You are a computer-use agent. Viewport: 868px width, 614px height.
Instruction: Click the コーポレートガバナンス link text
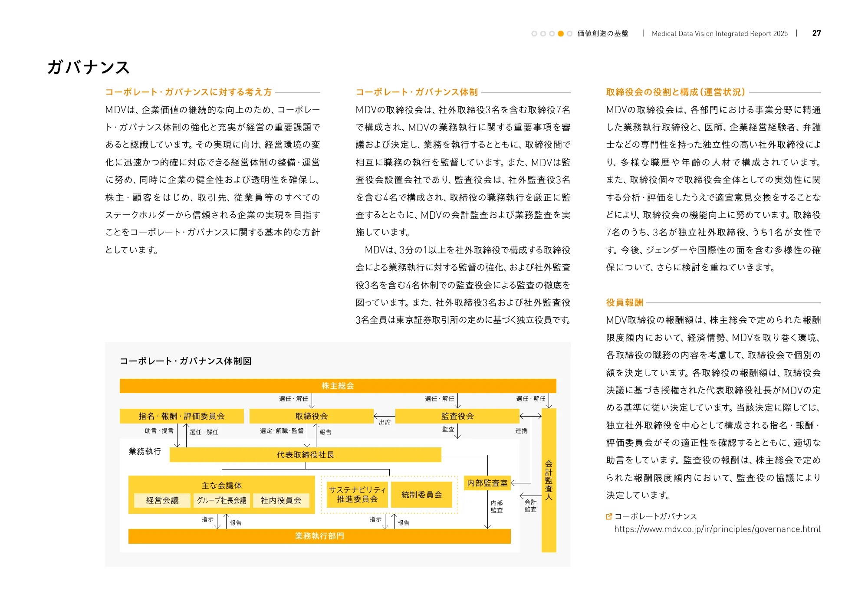(x=655, y=516)
